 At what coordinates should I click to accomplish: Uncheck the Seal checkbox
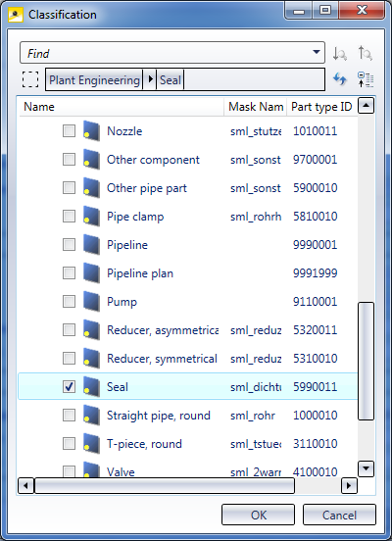coord(69,387)
